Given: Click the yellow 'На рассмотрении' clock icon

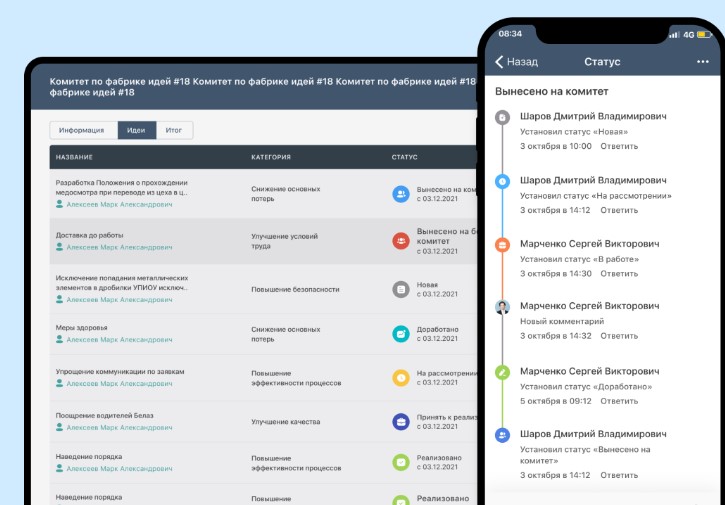Looking at the screenshot, I should (x=401, y=378).
